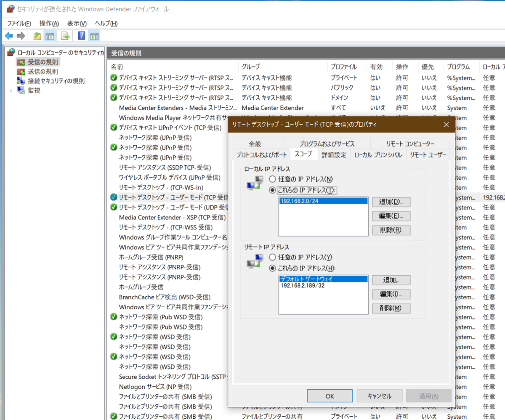Screen dimensions: 505x420
Task: Click green check on デバイス キャスト UPnP イベント row
Action: [x=114, y=128]
